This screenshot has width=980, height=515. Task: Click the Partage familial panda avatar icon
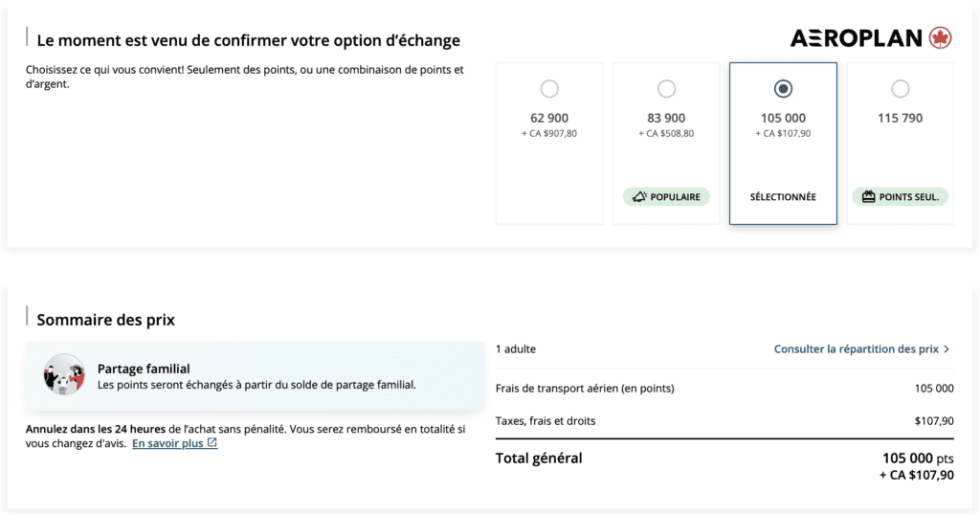click(64, 375)
